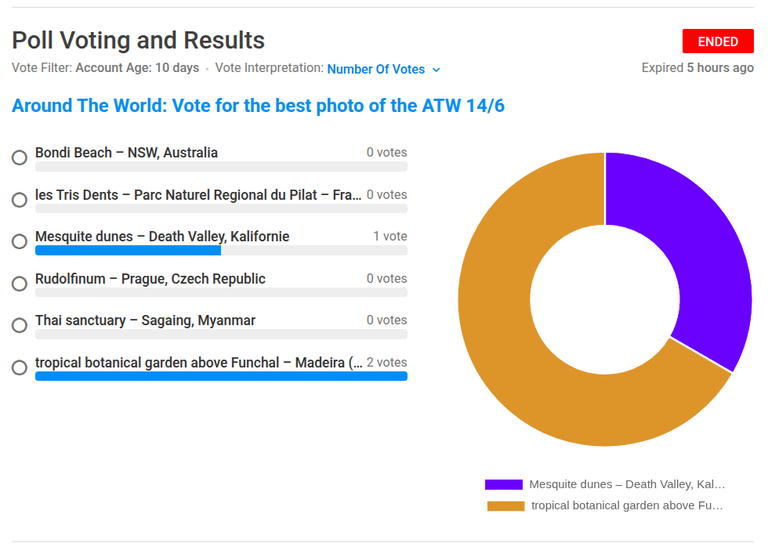Select tropical botanical garden Funchal option
Image resolution: width=768 pixels, height=550 pixels.
tap(20, 367)
